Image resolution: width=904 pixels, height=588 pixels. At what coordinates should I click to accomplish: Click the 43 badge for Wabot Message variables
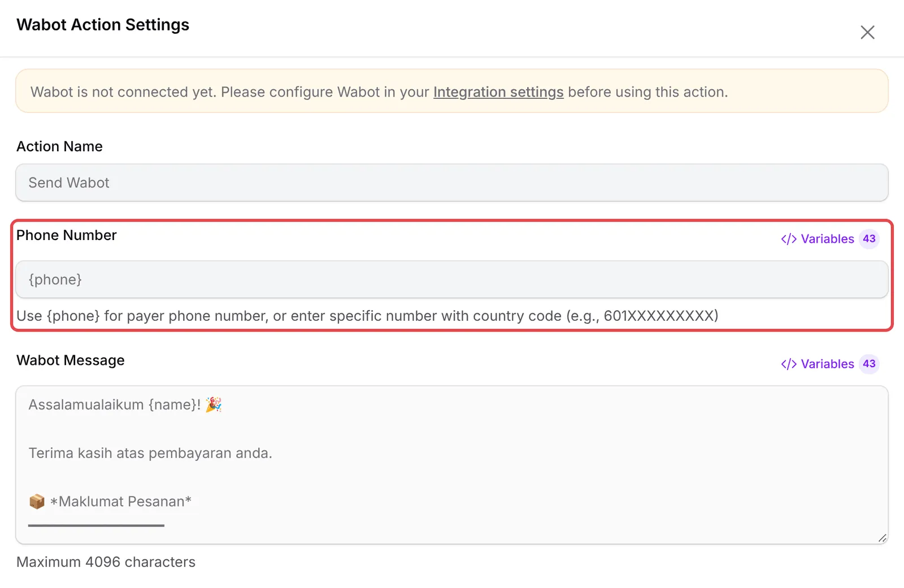point(869,364)
